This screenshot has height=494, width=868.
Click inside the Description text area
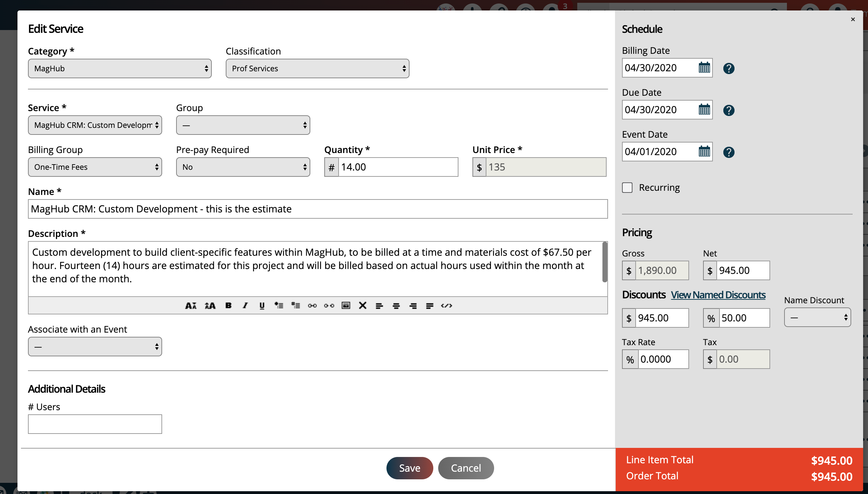315,269
